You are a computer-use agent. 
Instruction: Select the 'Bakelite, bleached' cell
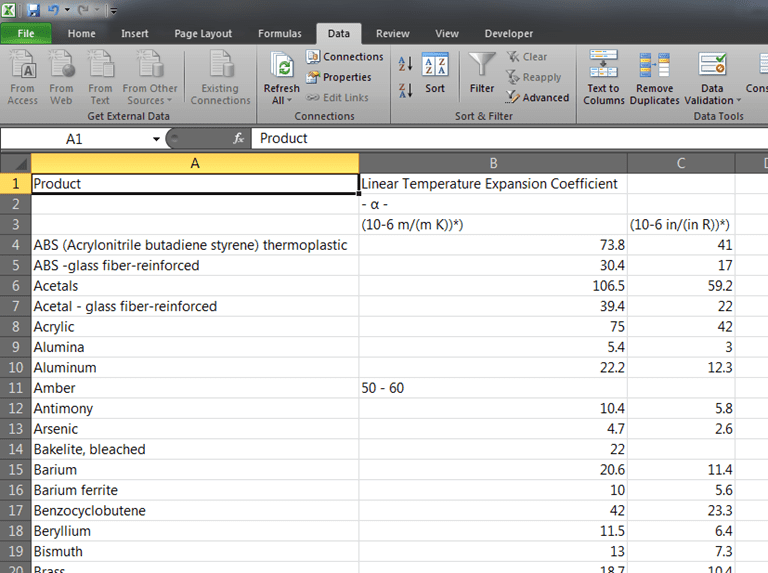[x=195, y=450]
